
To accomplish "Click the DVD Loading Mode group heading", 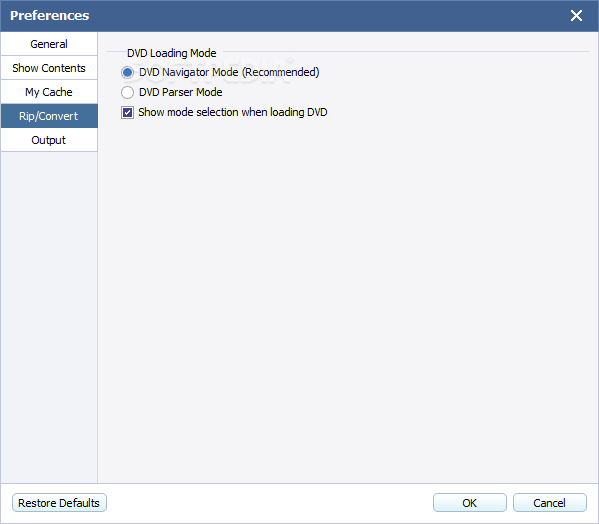I will [x=172, y=53].
